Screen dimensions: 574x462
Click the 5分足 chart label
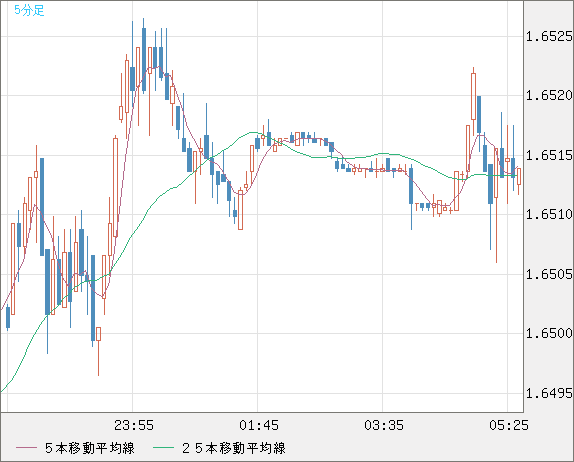tap(29, 10)
